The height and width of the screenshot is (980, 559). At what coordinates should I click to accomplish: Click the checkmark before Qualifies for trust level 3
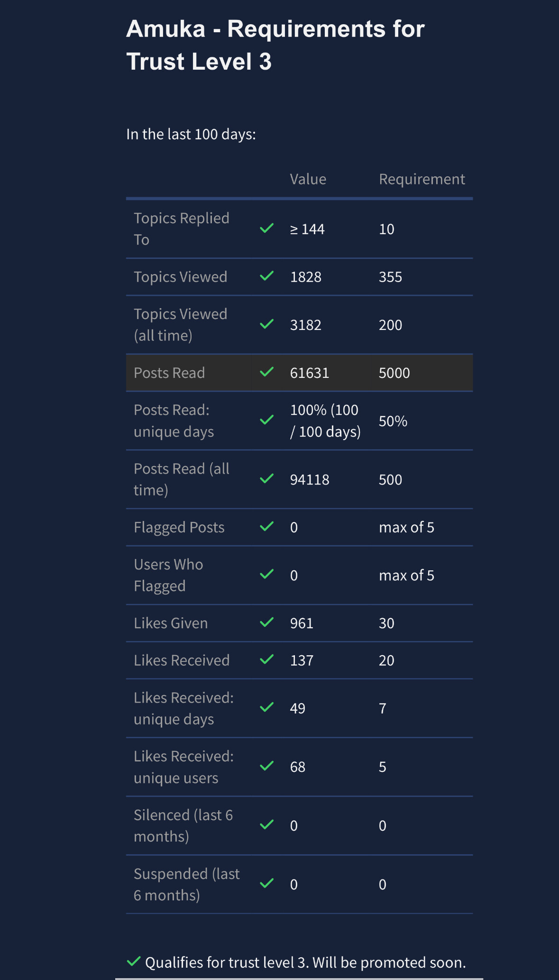(134, 962)
